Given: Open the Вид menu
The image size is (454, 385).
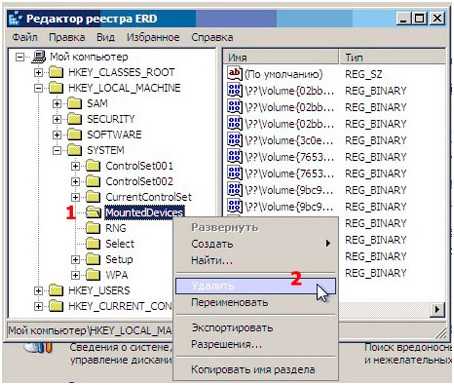Looking at the screenshot, I should (105, 37).
